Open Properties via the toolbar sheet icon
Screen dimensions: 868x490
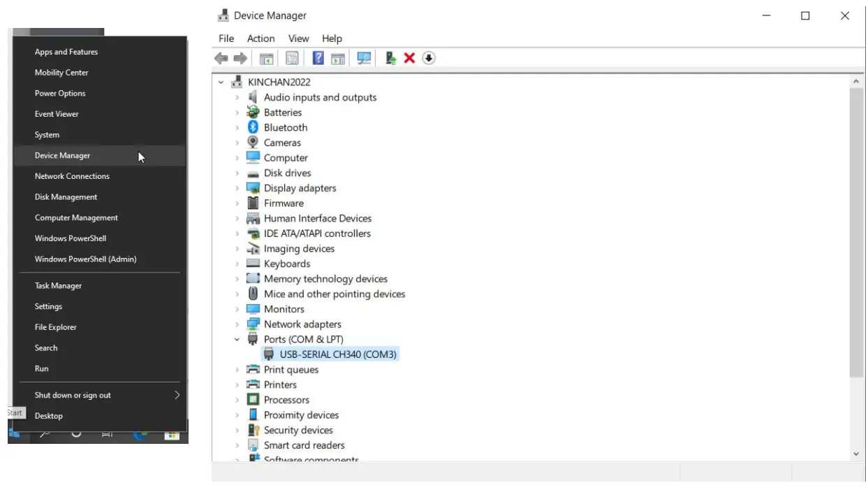[x=292, y=58]
